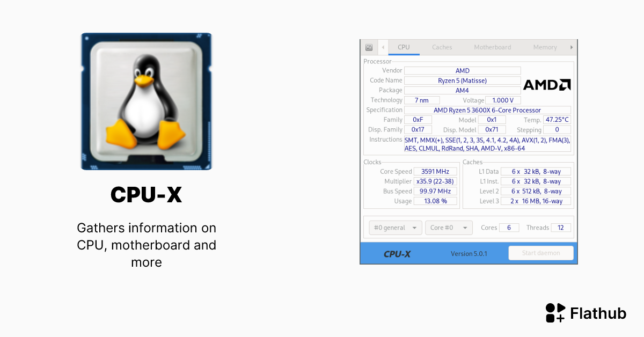Click the Threads count field
This screenshot has width=644, height=337.
coord(561,228)
